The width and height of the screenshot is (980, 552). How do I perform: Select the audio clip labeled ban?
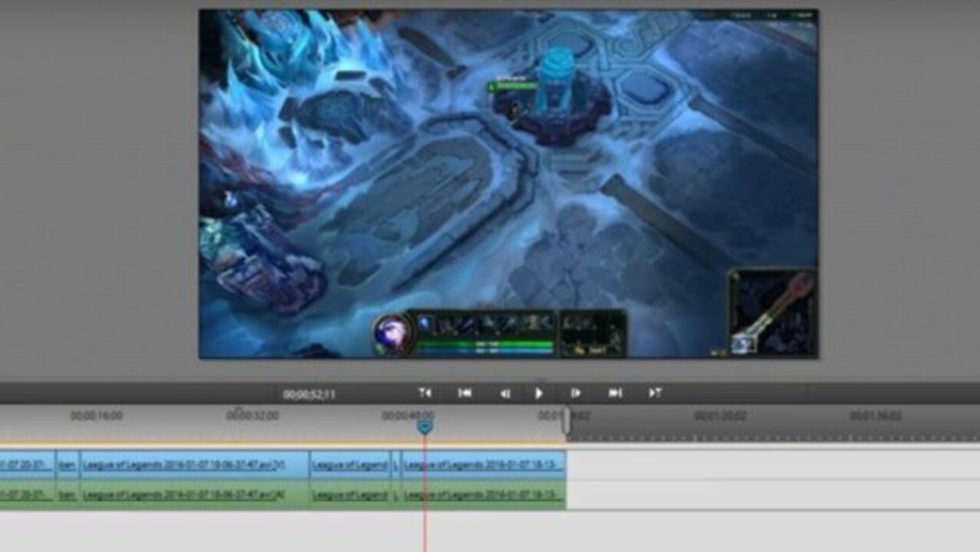click(x=68, y=494)
